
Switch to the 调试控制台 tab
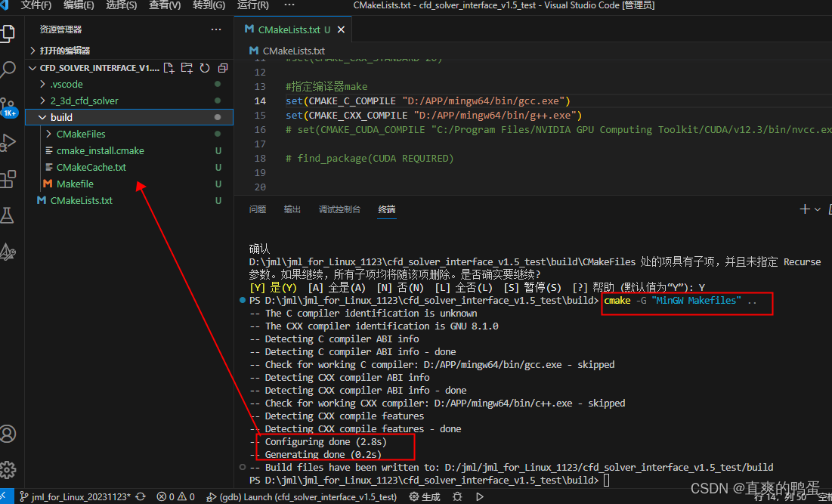(339, 209)
